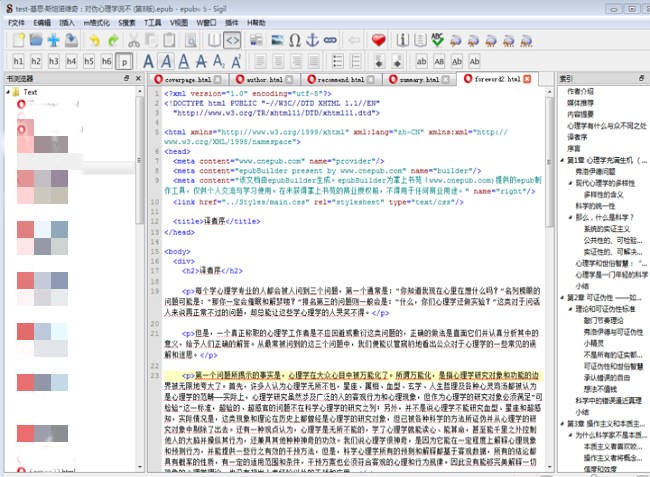
Task: Insert special character Omega icon
Action: point(294,40)
